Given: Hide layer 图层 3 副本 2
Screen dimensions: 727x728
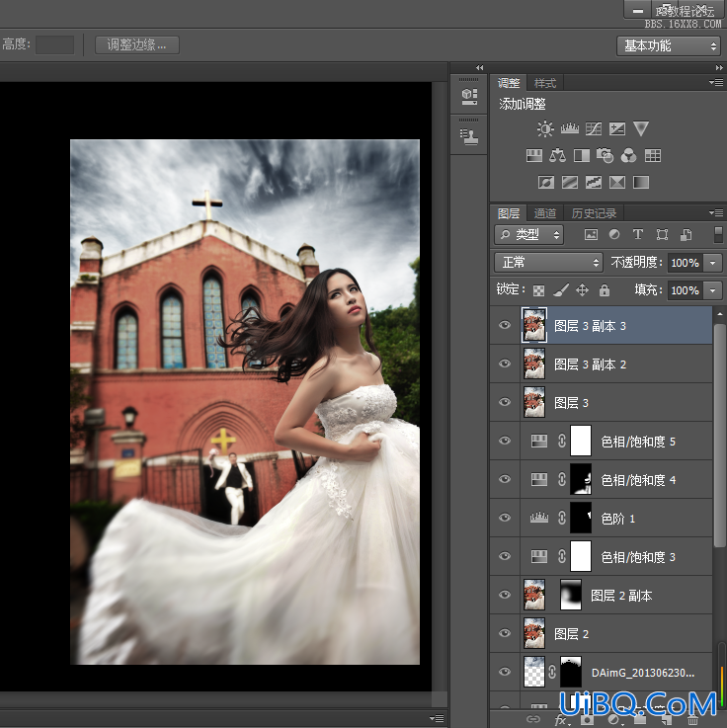Looking at the screenshot, I should pos(505,364).
